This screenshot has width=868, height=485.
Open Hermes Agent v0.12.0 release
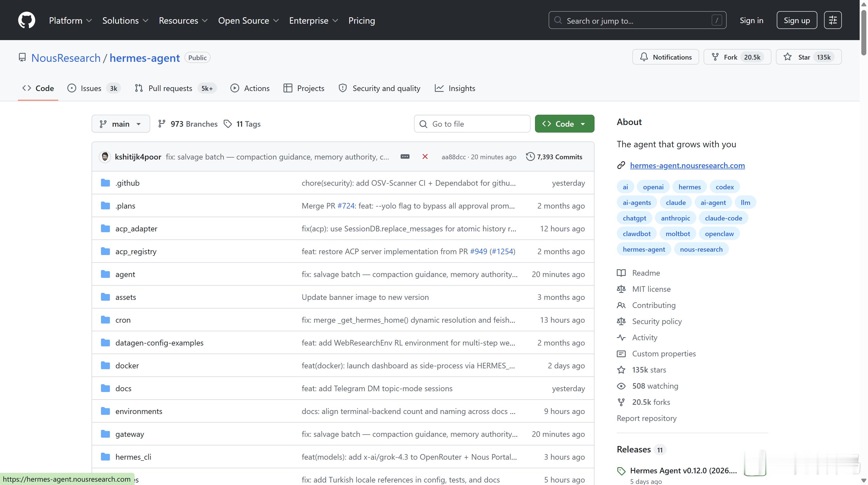(x=683, y=471)
